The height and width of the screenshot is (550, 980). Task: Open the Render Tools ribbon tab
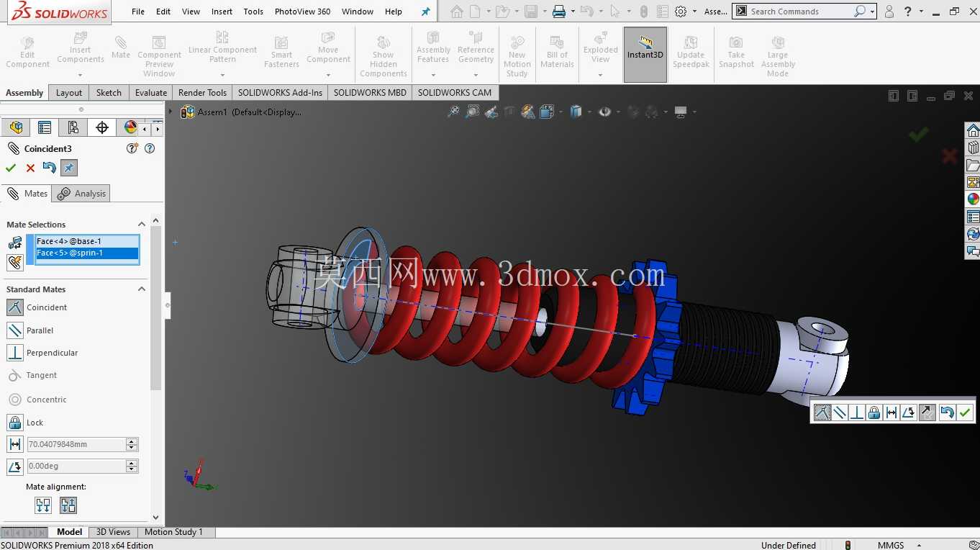tap(202, 93)
